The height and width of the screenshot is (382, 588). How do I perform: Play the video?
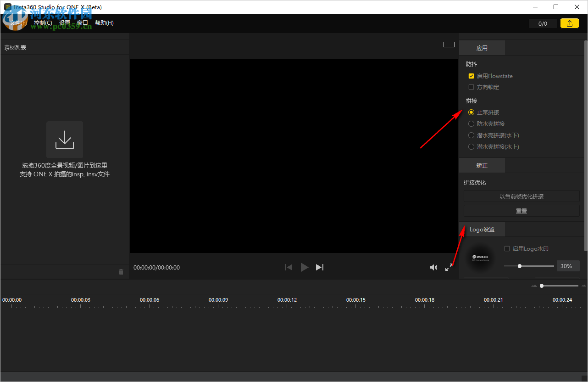coord(304,267)
